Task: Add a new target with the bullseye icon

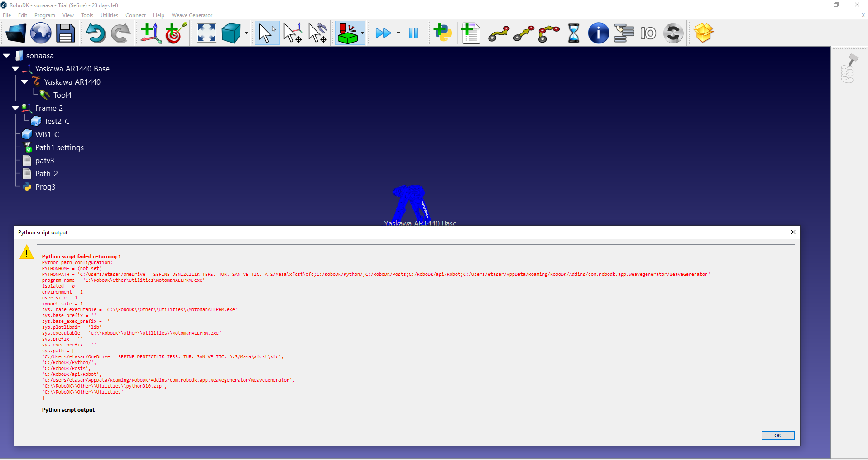Action: click(176, 33)
